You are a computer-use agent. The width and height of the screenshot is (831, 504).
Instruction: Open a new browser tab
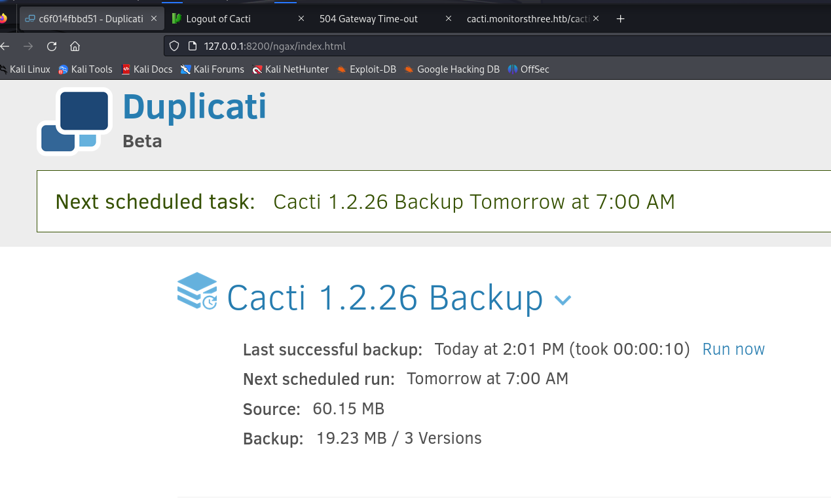click(x=621, y=19)
